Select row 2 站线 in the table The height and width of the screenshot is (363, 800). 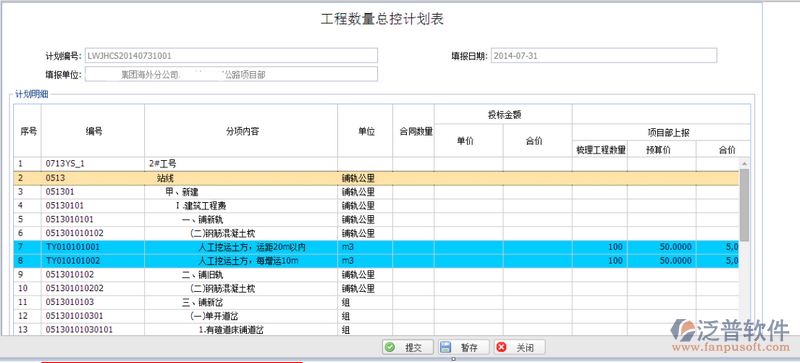point(376,178)
